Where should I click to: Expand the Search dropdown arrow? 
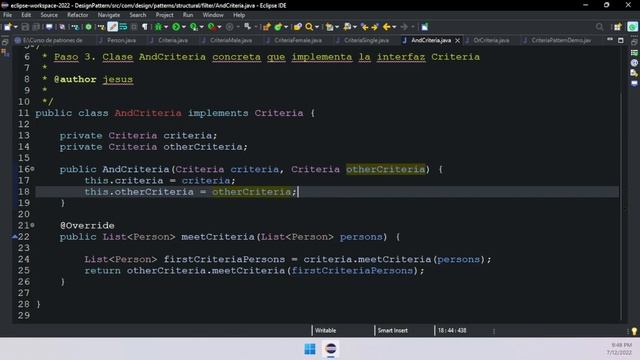click(x=317, y=27)
